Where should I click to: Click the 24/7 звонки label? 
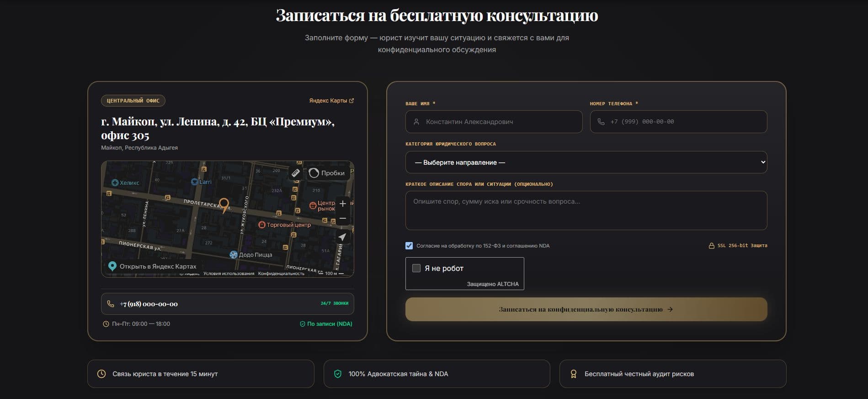coord(335,303)
